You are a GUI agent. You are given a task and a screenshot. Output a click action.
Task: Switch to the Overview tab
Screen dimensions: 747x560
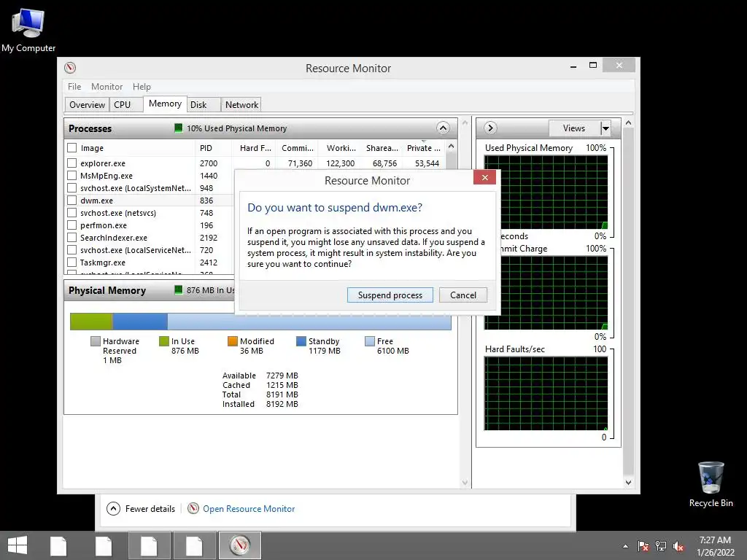[x=88, y=105]
